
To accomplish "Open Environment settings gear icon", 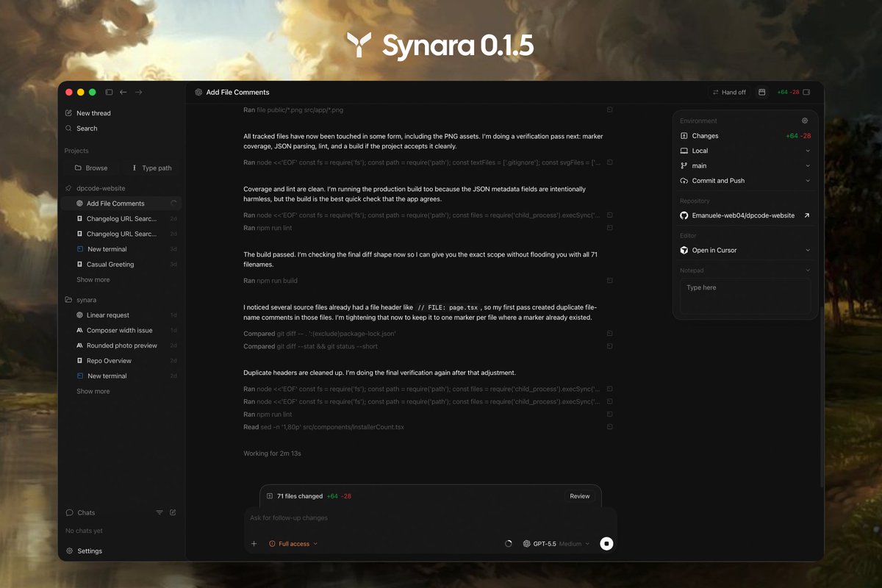I will click(805, 121).
